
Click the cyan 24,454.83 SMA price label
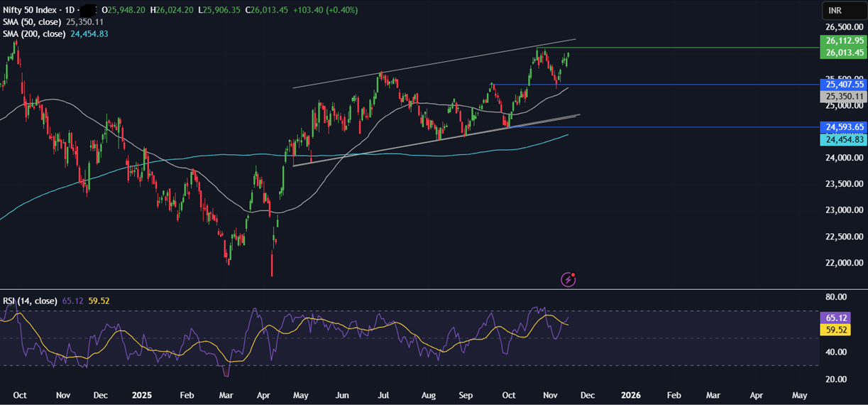point(844,139)
